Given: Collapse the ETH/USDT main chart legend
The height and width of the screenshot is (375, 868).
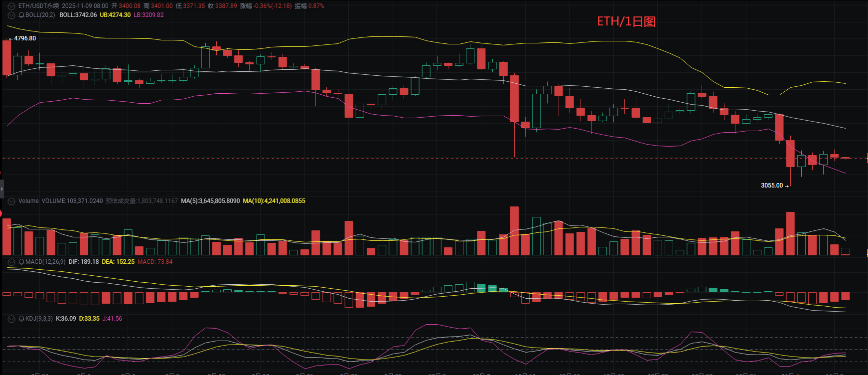Looking at the screenshot, I should click(x=11, y=6).
